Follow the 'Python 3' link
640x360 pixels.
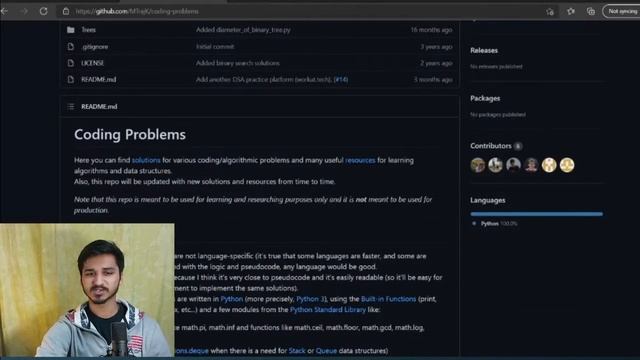tap(310, 299)
